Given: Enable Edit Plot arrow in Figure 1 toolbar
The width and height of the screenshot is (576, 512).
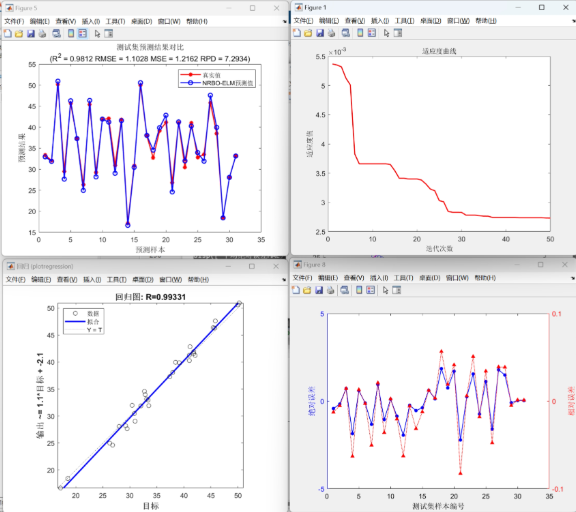Looking at the screenshot, I should pos(386,33).
